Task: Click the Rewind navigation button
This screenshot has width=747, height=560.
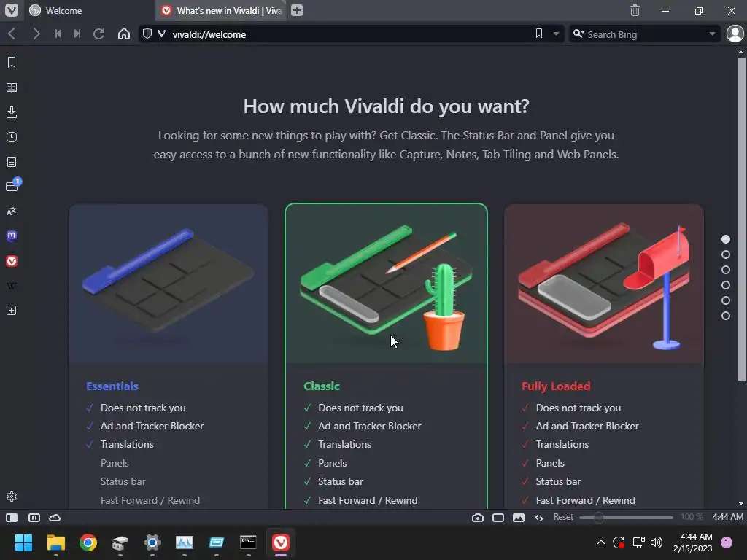Action: point(58,34)
